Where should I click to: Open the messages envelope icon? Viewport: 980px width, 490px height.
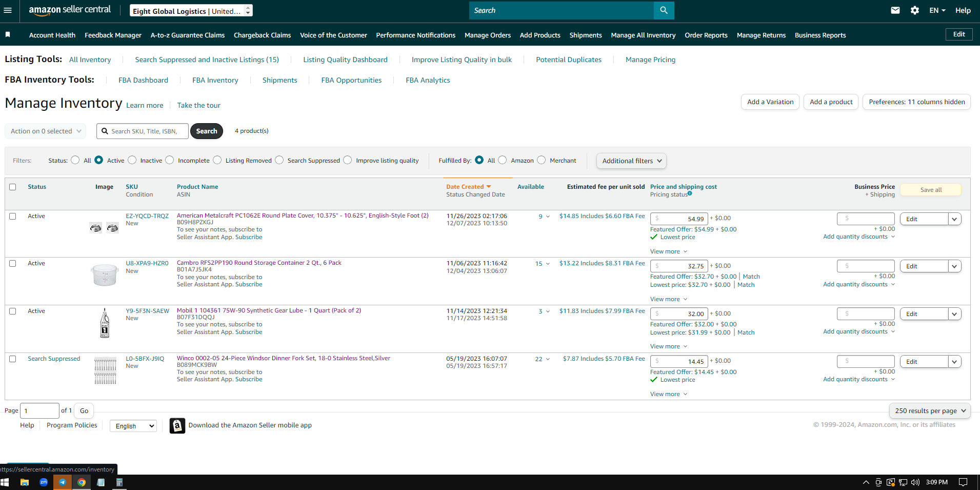click(x=895, y=10)
